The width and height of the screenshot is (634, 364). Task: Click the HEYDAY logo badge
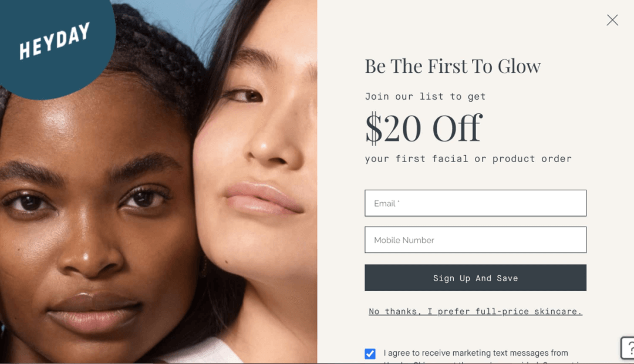click(55, 41)
